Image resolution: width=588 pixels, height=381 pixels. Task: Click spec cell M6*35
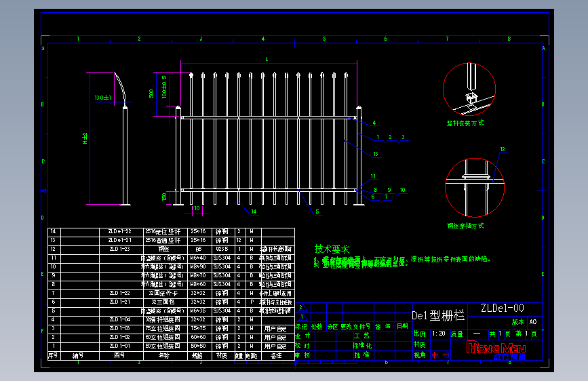[x=198, y=311]
